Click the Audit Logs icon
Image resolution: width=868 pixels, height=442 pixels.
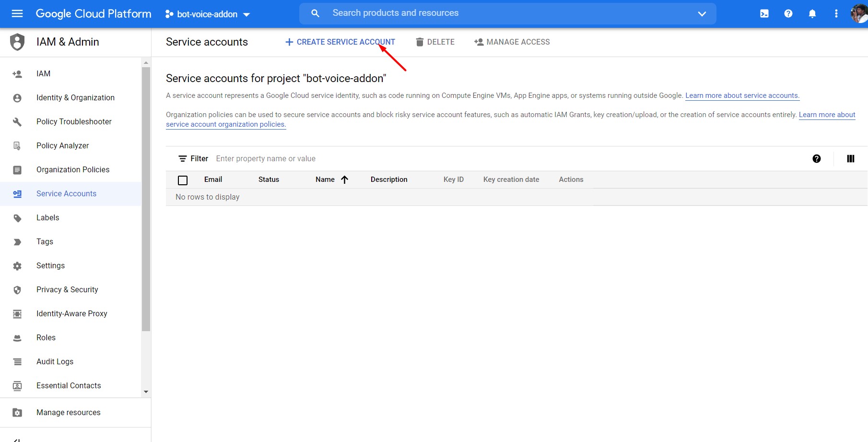pos(17,362)
